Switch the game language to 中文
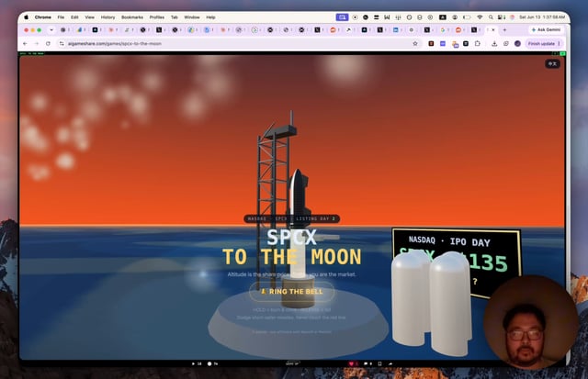 [x=552, y=63]
